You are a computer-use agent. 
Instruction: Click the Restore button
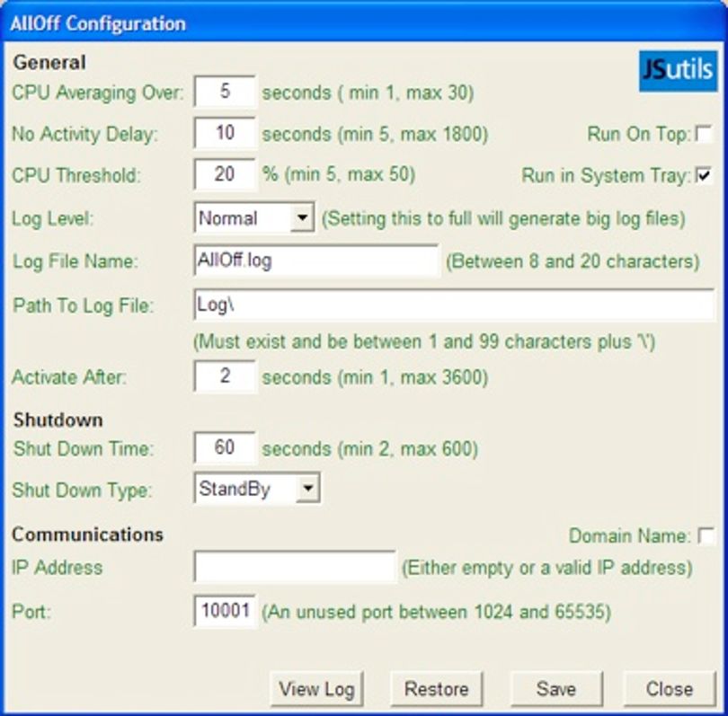coord(437,689)
